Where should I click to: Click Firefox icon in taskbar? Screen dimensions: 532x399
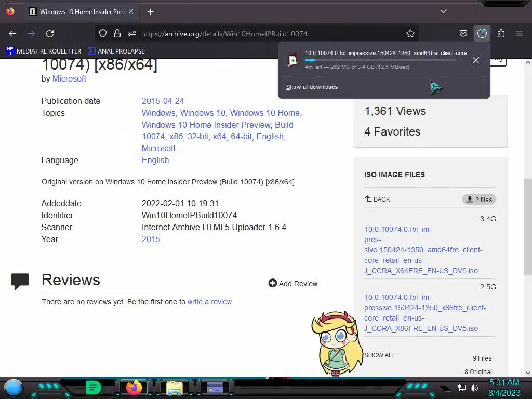coord(134,388)
